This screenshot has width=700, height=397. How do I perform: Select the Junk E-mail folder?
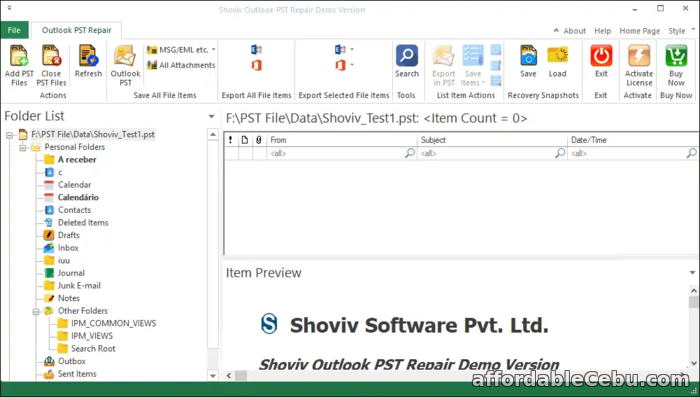click(x=79, y=285)
